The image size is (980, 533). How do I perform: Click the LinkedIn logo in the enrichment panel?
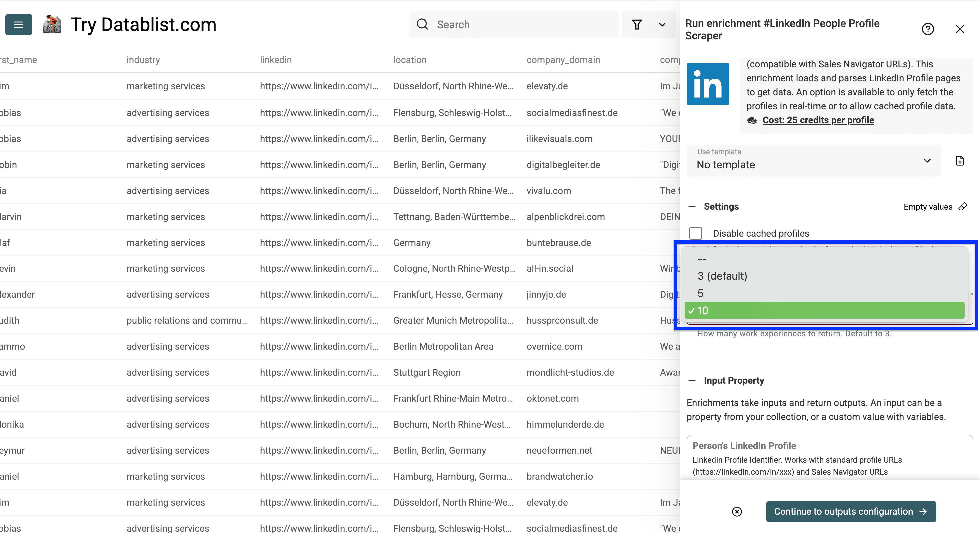(x=708, y=84)
